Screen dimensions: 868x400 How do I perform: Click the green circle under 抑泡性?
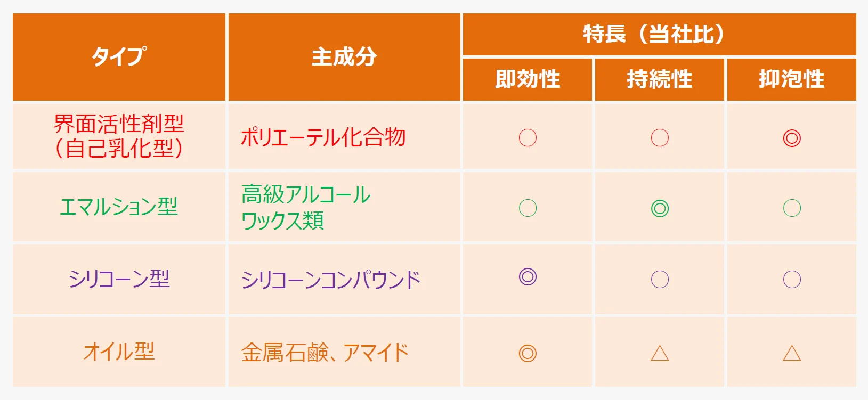click(792, 208)
